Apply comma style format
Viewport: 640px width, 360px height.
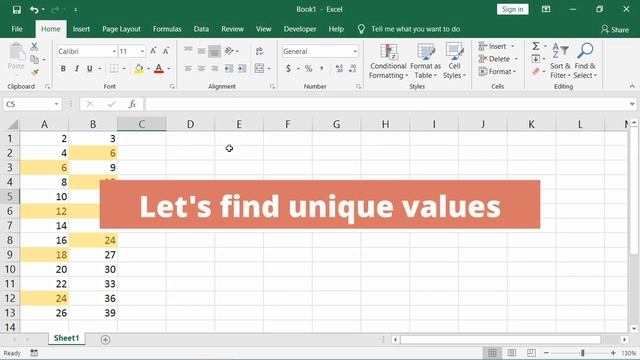click(x=322, y=69)
